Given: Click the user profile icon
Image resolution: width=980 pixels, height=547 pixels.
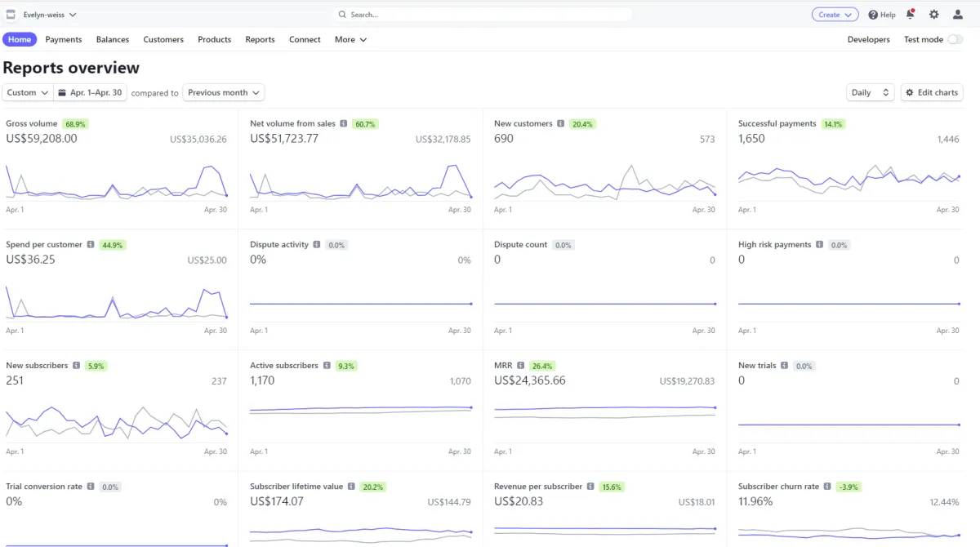Looking at the screenshot, I should [958, 15].
